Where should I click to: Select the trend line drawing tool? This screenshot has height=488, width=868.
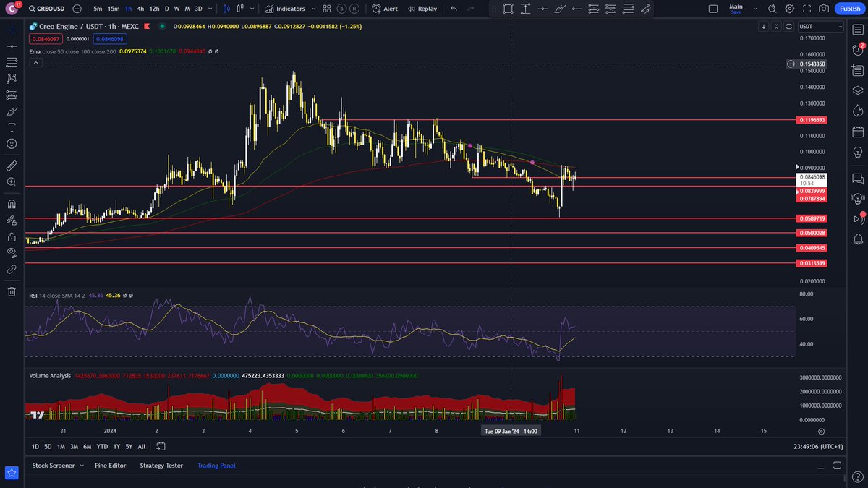pyautogui.click(x=12, y=46)
